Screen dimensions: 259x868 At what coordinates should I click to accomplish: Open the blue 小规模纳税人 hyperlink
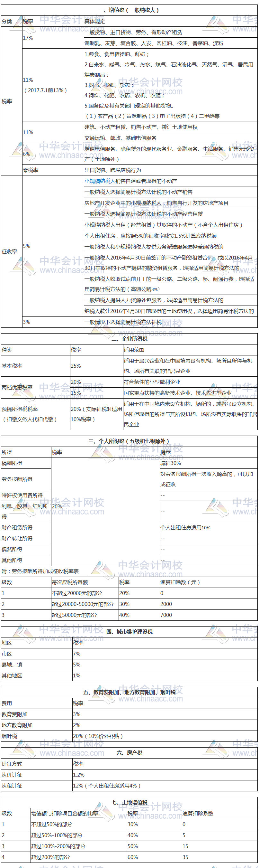(x=100, y=181)
